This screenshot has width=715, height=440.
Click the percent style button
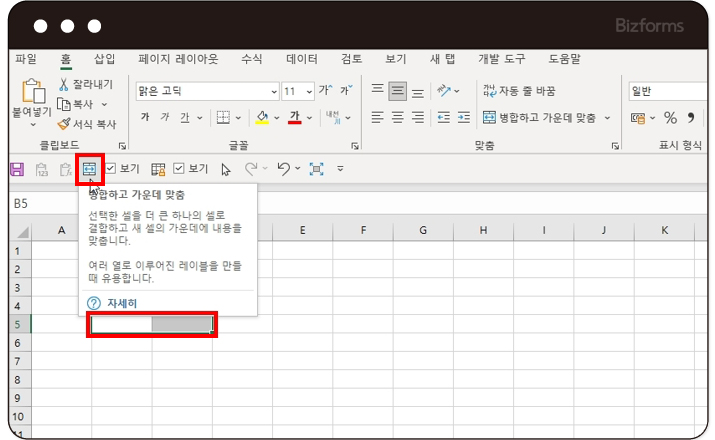click(670, 118)
